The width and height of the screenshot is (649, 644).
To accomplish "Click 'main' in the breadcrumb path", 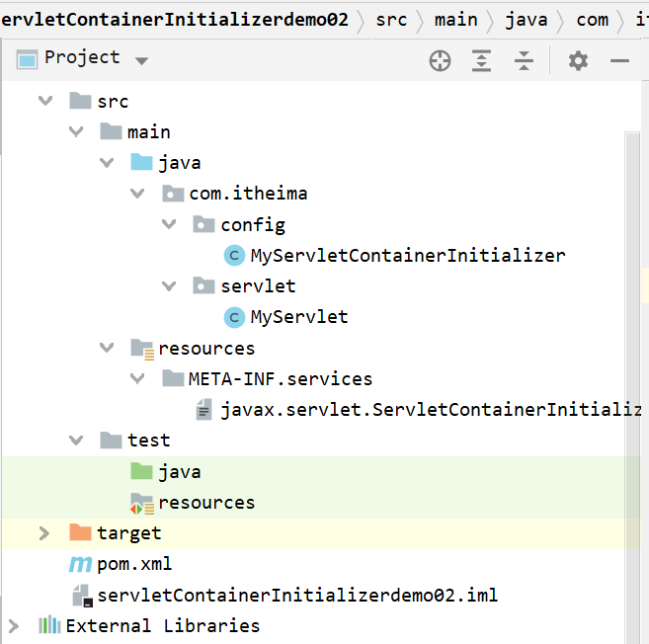I will coord(454,20).
